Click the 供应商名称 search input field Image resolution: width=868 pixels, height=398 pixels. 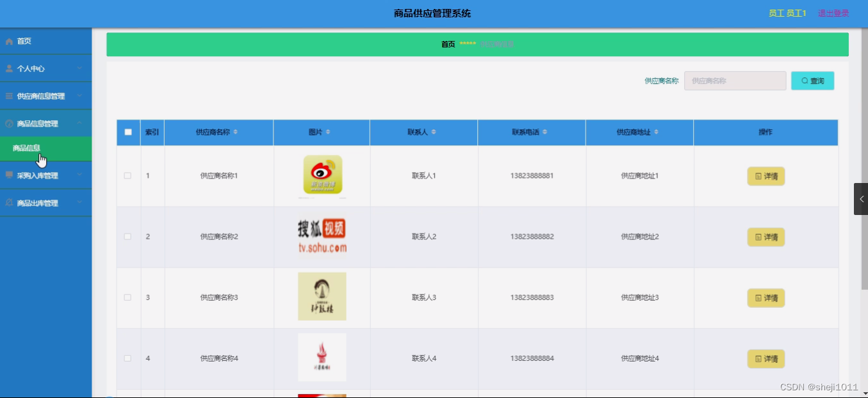click(735, 80)
